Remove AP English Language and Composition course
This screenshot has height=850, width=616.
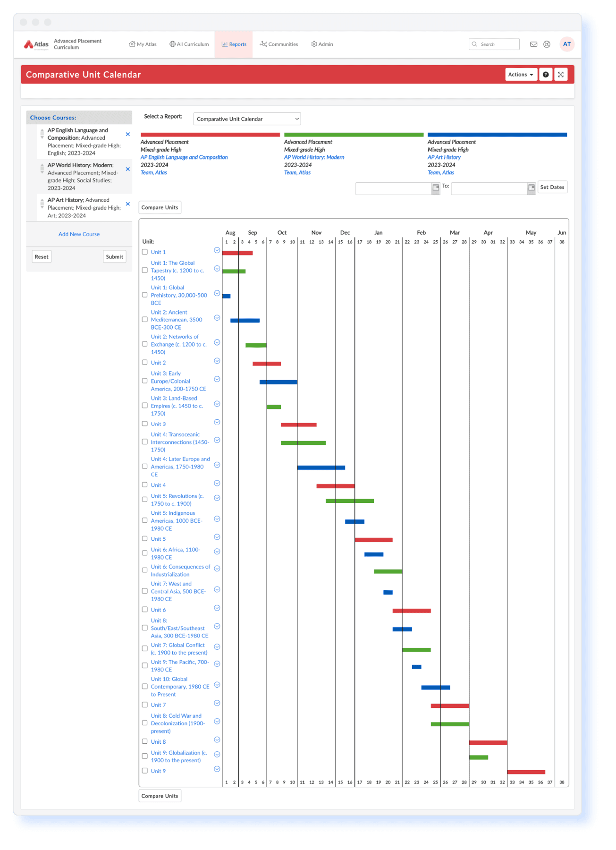tap(127, 135)
